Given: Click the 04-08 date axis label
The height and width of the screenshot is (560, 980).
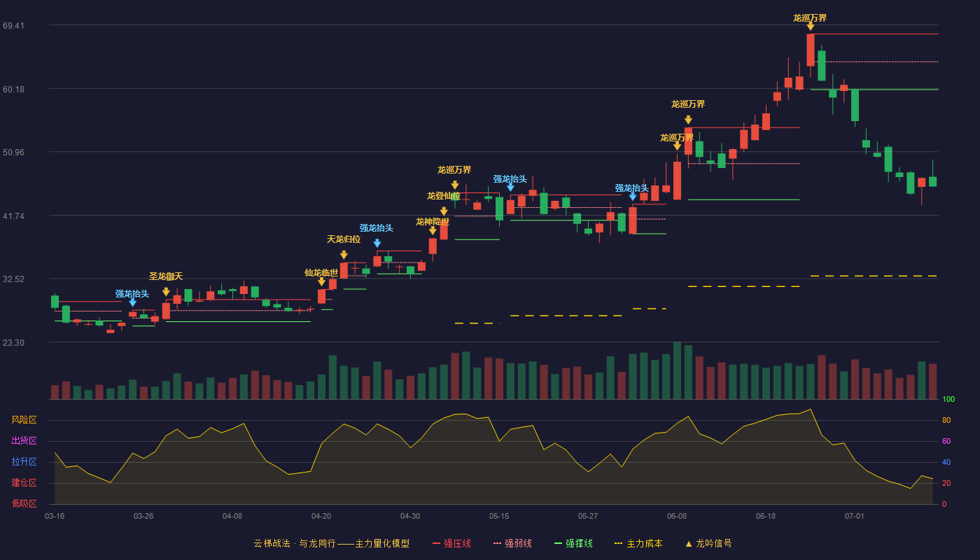Looking at the screenshot, I should point(232,516).
